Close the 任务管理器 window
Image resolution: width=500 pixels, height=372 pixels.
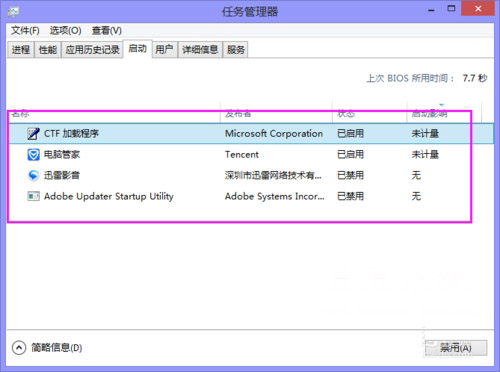point(478,8)
